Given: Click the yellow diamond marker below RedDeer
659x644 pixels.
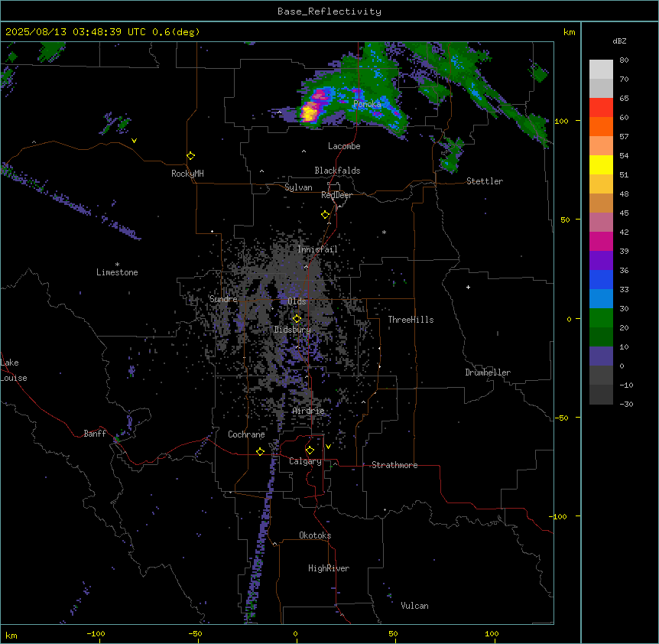Looking at the screenshot, I should [x=325, y=215].
